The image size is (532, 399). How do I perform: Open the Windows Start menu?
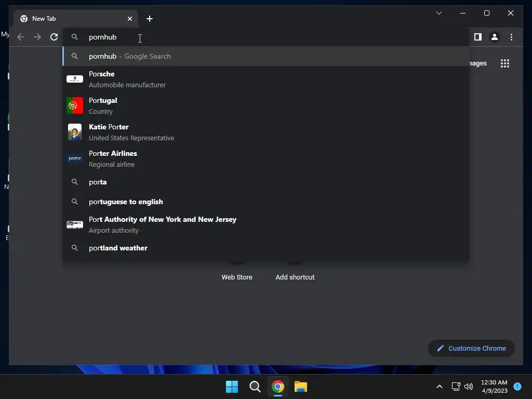(232, 387)
